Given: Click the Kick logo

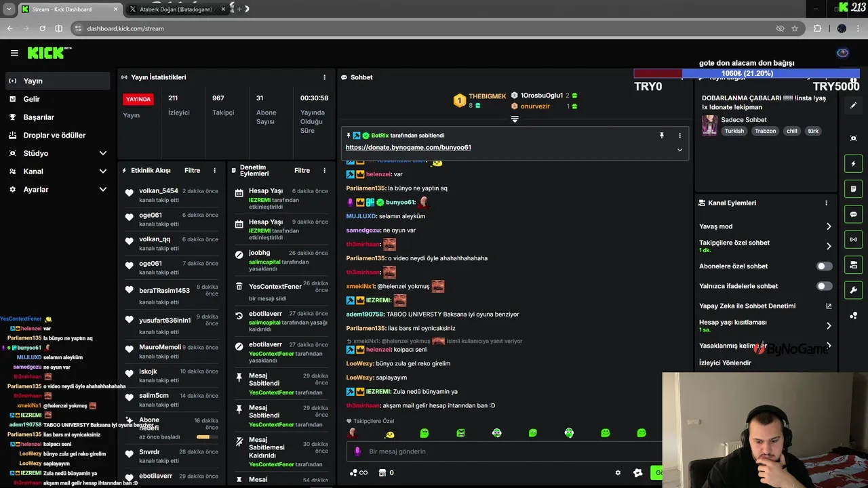Looking at the screenshot, I should [x=49, y=53].
